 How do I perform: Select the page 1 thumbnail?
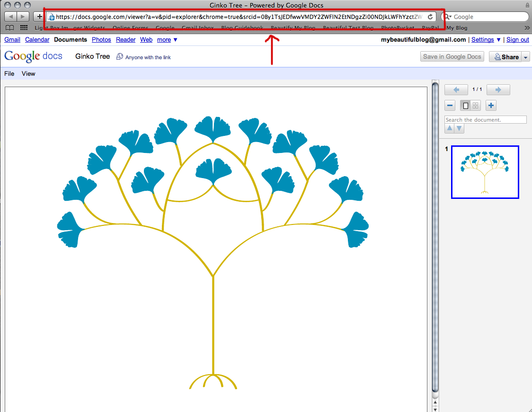(485, 172)
